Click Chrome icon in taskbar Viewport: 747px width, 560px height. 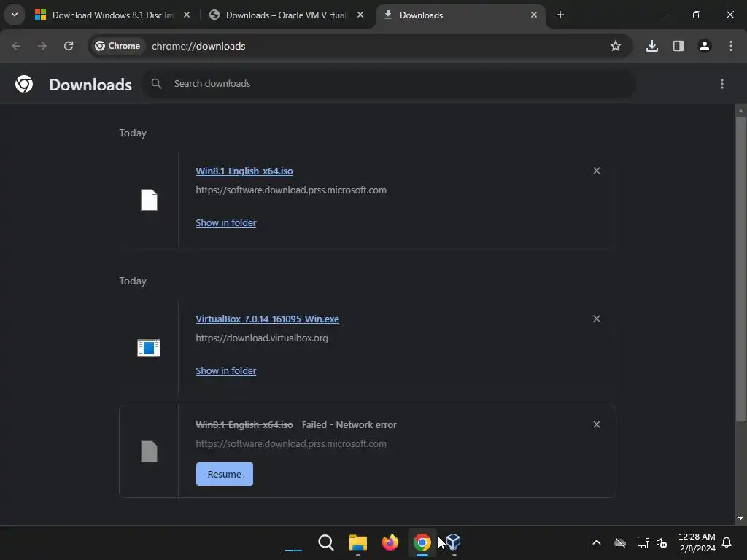pyautogui.click(x=422, y=542)
